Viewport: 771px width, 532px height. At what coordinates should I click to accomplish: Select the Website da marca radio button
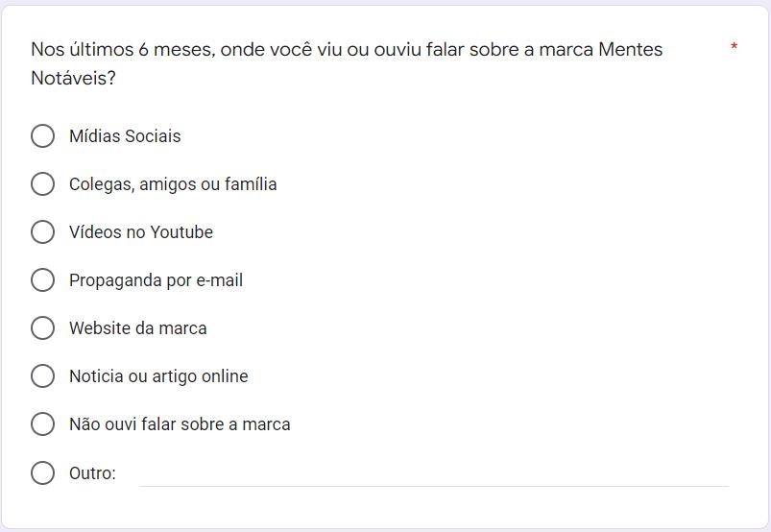(x=43, y=328)
